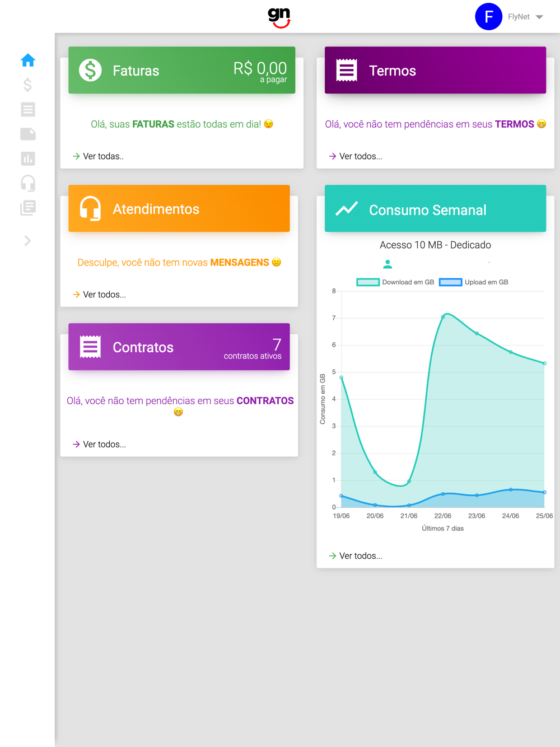Screen dimensions: 560x747
Task: Click the blue F user avatar
Action: tap(488, 16)
